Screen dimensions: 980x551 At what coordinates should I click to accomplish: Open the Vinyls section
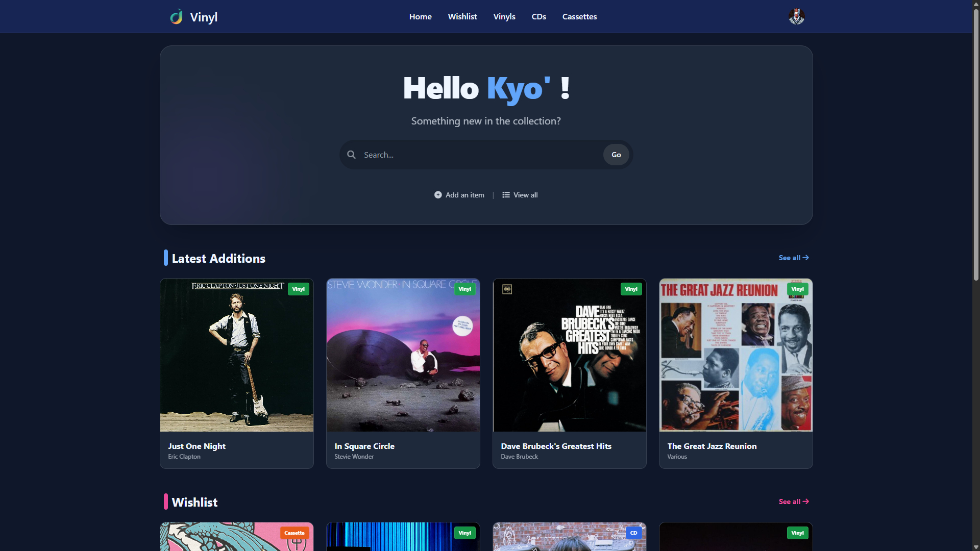click(504, 17)
